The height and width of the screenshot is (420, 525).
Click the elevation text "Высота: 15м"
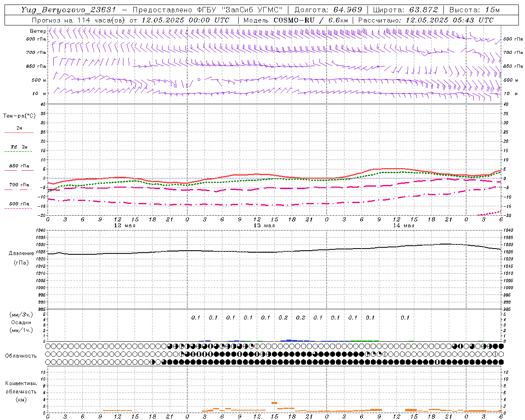[475, 10]
